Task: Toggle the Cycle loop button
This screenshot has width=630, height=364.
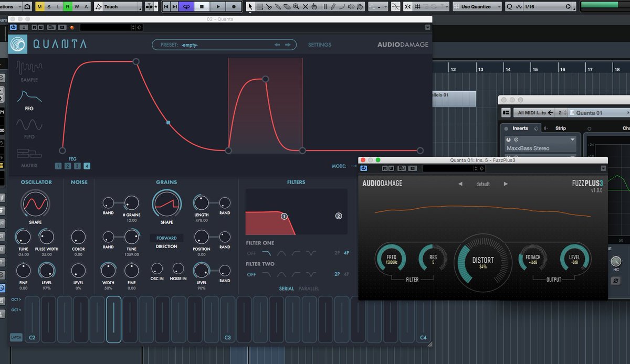Action: point(186,7)
